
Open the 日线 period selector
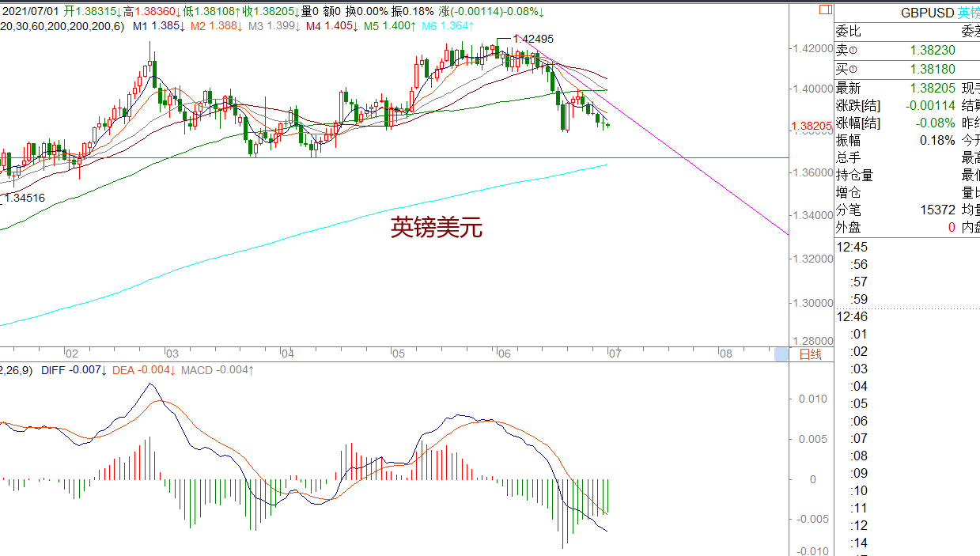[810, 354]
